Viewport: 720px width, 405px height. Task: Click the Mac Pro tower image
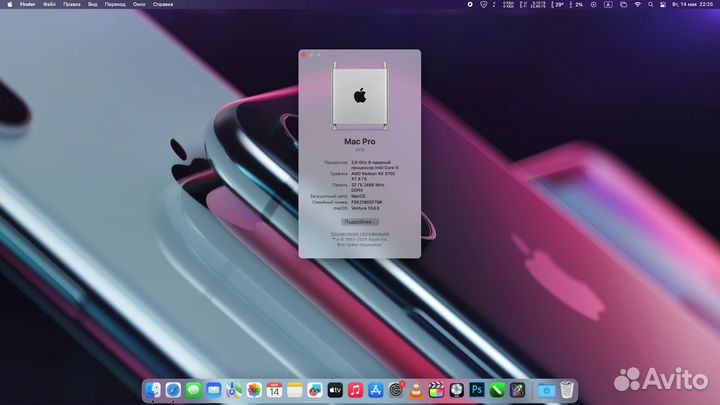click(360, 96)
